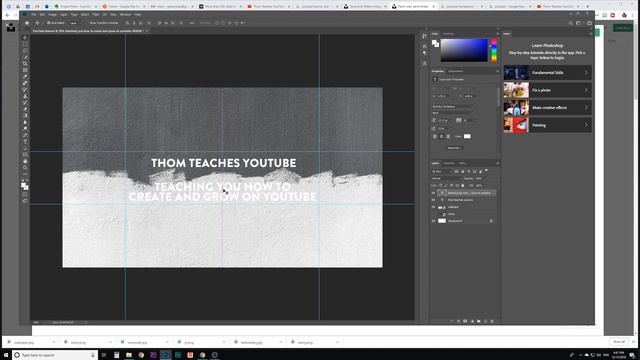Hide the layer group visibility eye

point(433,207)
